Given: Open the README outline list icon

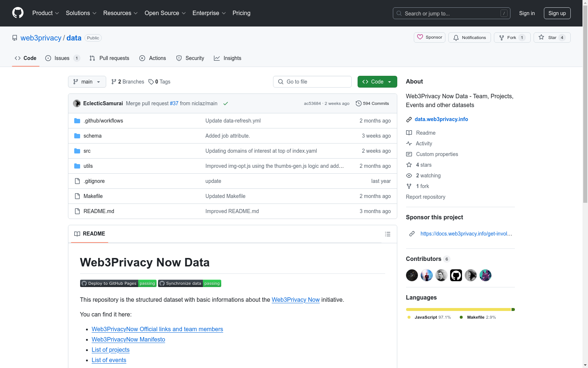Looking at the screenshot, I should coord(387,234).
